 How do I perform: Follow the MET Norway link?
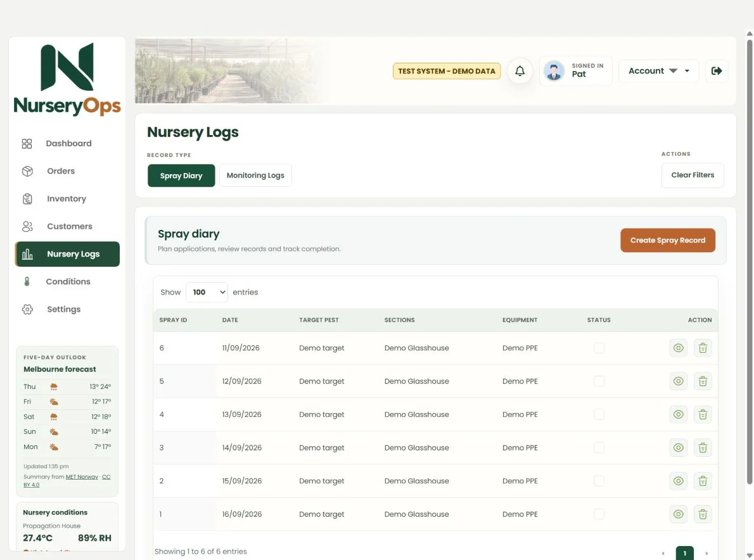[x=82, y=477]
